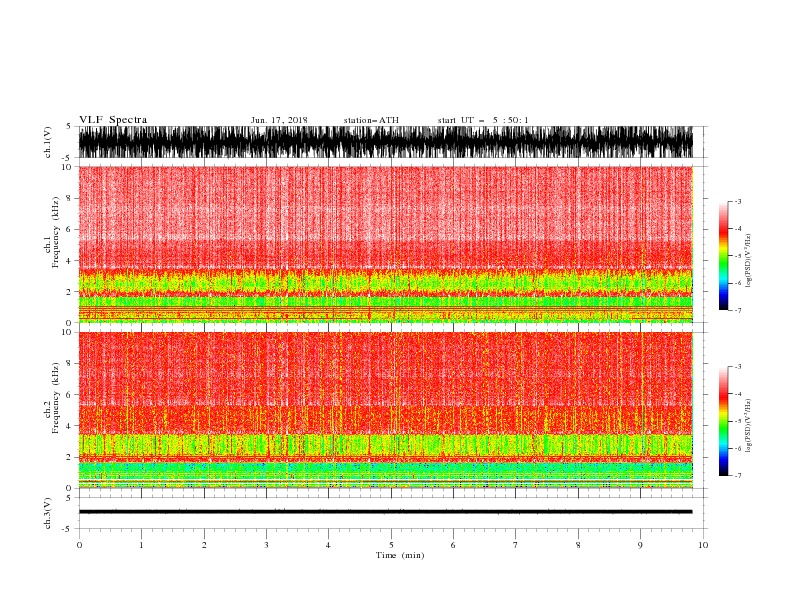Screen dimensions: 792x612
Task: Click the log(PSD) label beside ch.2 colorbar
Action: click(x=749, y=426)
